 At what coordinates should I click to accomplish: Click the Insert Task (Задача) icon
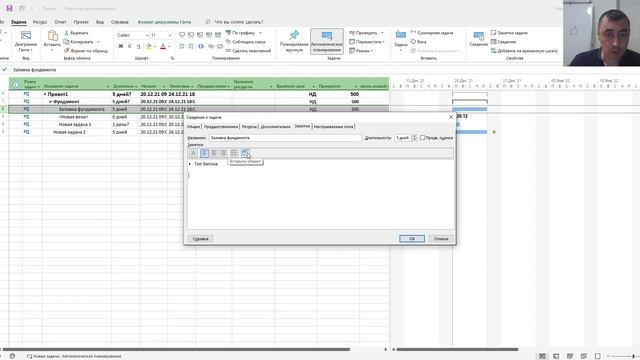coord(401,36)
